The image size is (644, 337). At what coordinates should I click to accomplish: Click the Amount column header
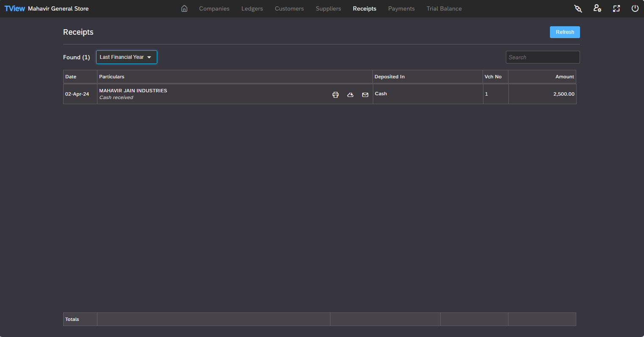[542, 77]
